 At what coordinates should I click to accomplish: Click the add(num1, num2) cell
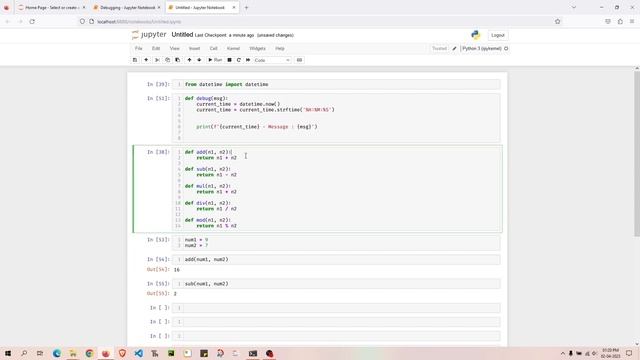pos(336,259)
